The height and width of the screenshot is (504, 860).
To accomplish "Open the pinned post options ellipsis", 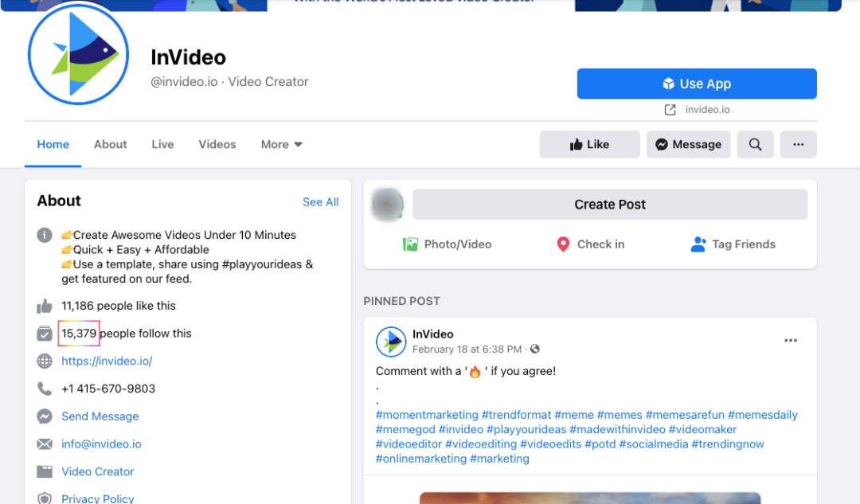I will click(791, 341).
